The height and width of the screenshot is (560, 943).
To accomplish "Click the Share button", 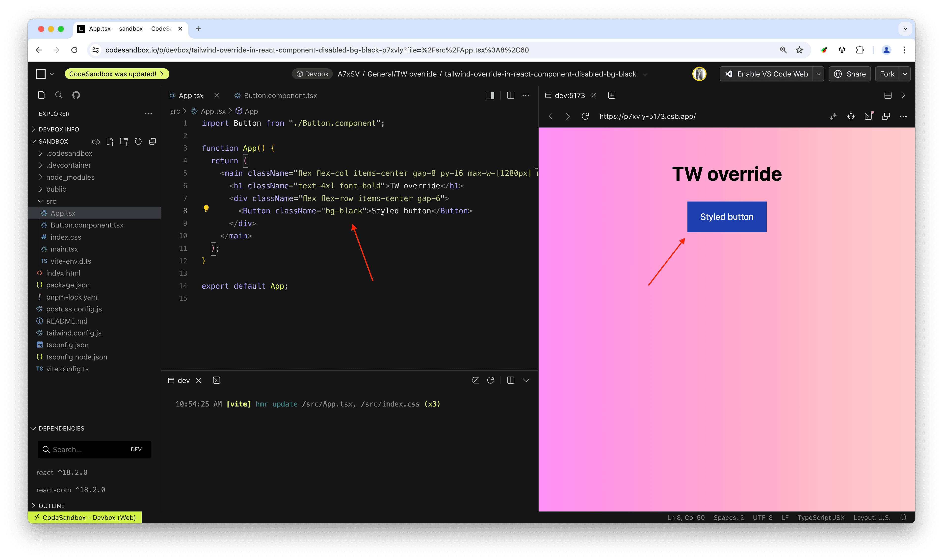I will pos(850,74).
